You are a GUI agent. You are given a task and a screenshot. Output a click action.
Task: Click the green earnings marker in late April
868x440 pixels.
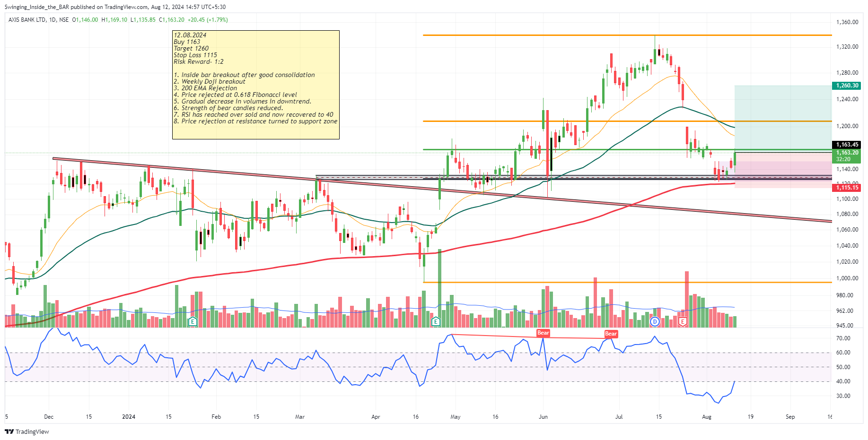436,322
